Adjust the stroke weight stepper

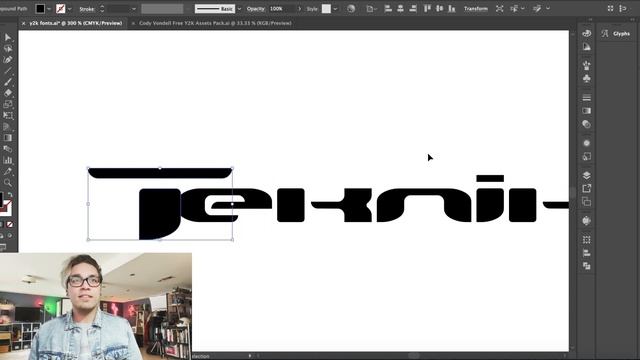(x=102, y=9)
